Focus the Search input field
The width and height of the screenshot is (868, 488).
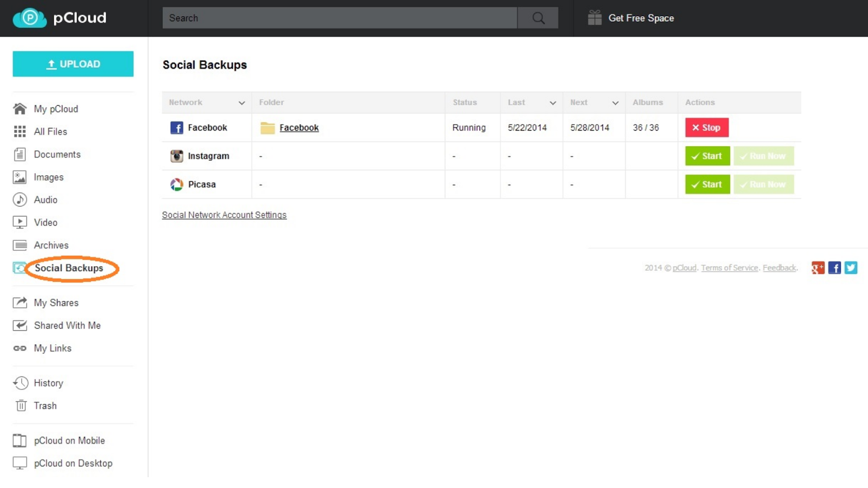(x=340, y=18)
